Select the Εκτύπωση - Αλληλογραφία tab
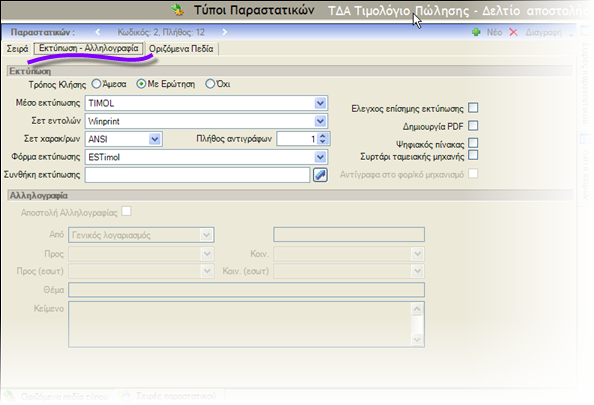The width and height of the screenshot is (594, 405). click(89, 48)
